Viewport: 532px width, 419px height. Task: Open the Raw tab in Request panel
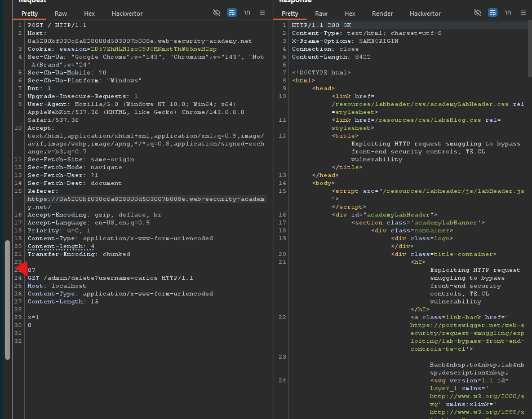pos(61,14)
